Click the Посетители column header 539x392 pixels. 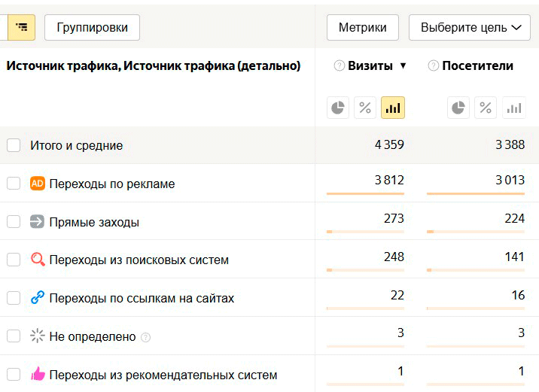pos(477,66)
